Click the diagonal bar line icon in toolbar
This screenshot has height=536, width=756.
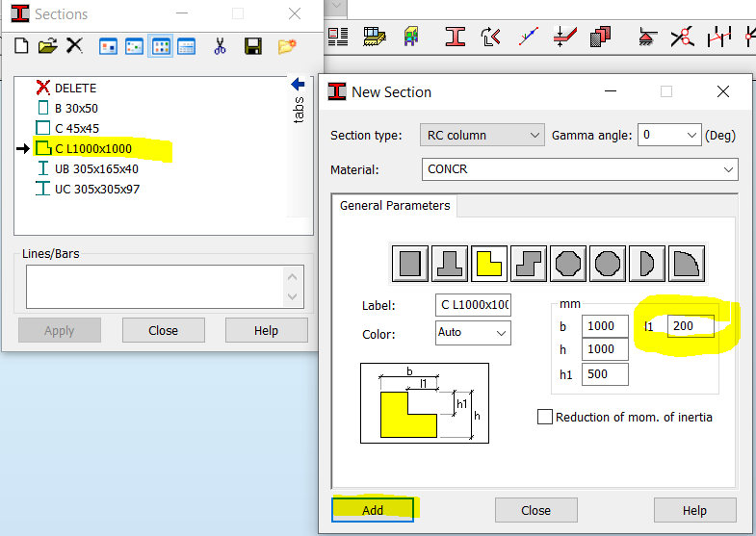point(529,37)
